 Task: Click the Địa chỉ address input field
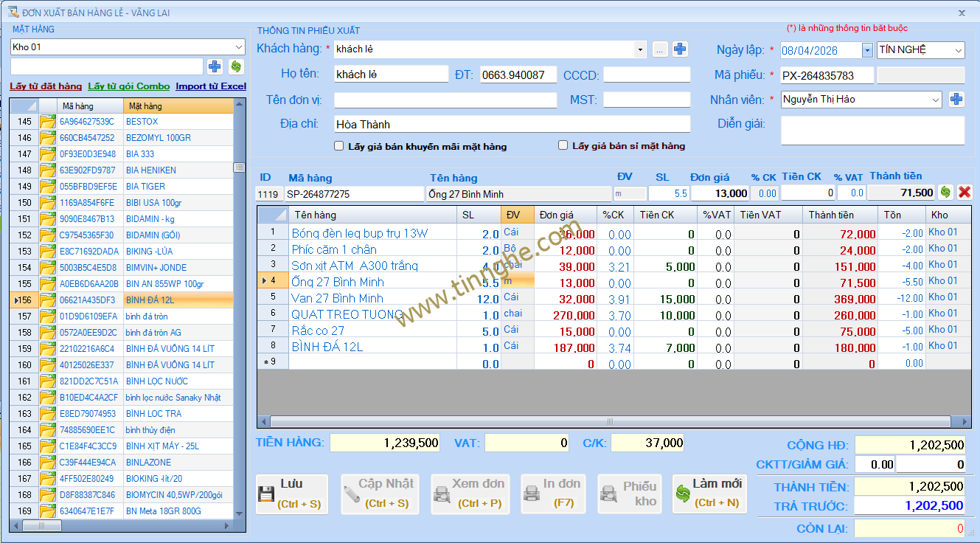(512, 124)
